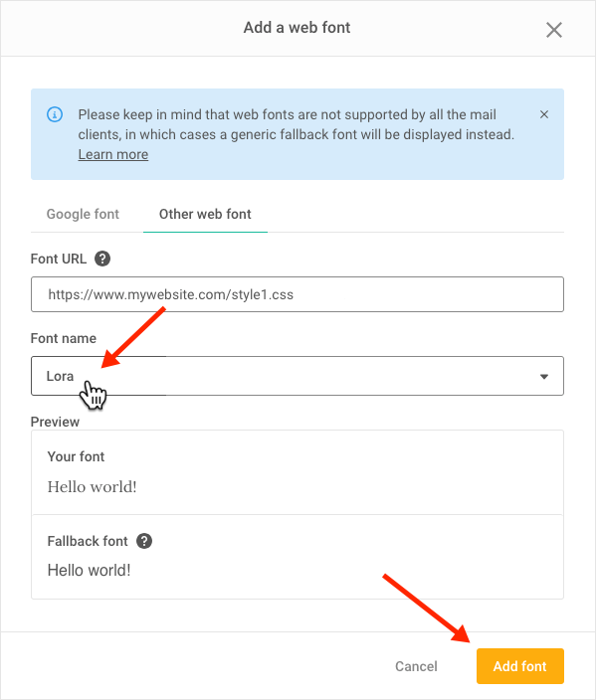Click the Font name label

[64, 338]
